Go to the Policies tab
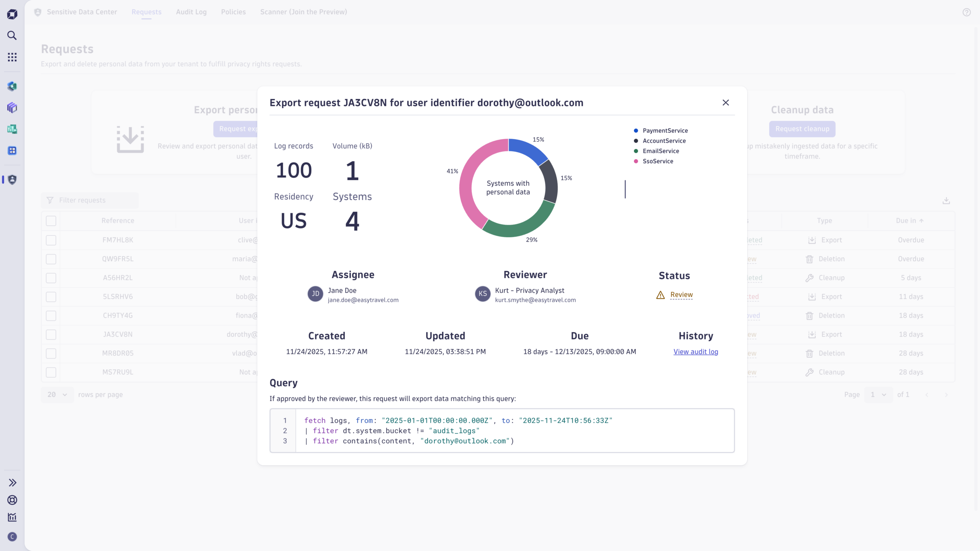 click(233, 12)
